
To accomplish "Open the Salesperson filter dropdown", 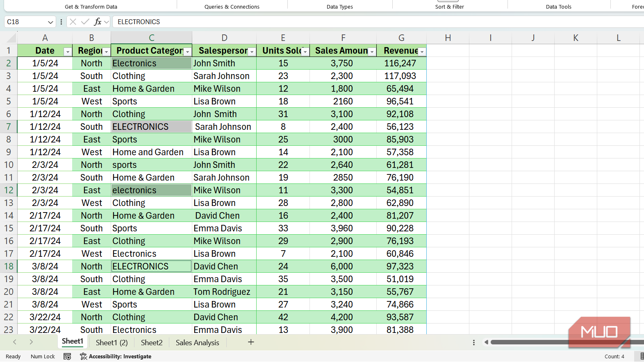I will 252,52.
